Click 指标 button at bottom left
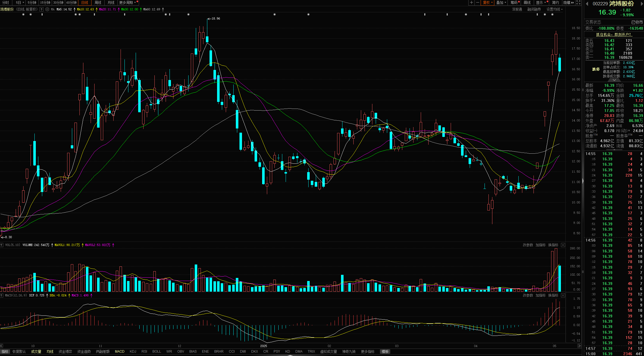The image size is (644, 356). pos(5,352)
